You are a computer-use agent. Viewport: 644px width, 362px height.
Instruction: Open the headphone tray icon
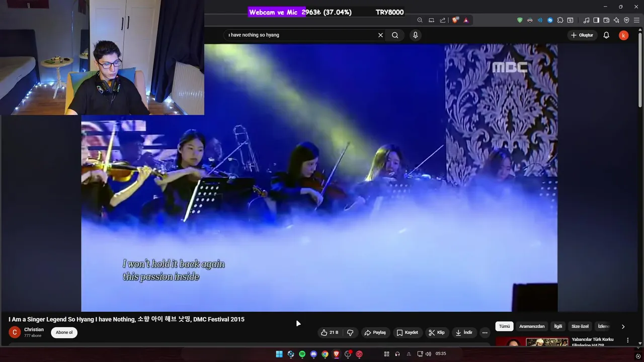click(x=397, y=354)
